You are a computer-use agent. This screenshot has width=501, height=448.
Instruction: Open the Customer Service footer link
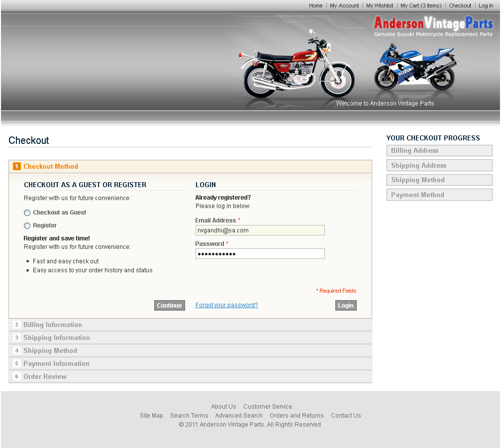(x=268, y=406)
